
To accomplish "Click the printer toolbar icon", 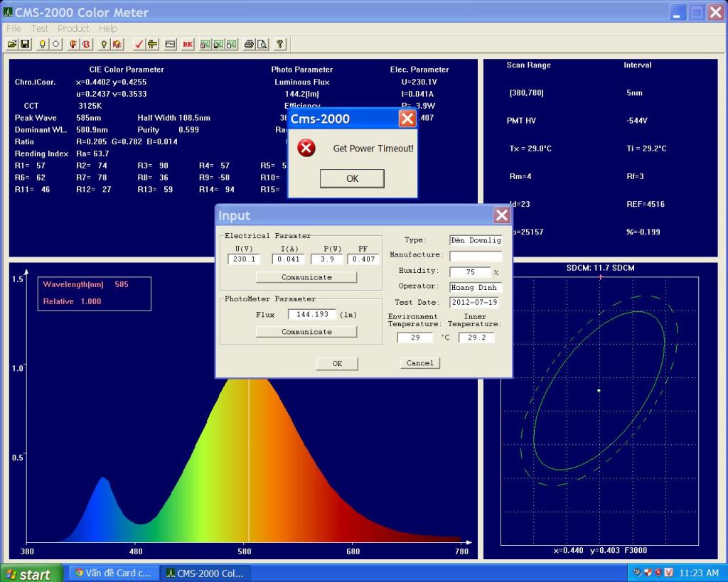I will click(x=250, y=44).
